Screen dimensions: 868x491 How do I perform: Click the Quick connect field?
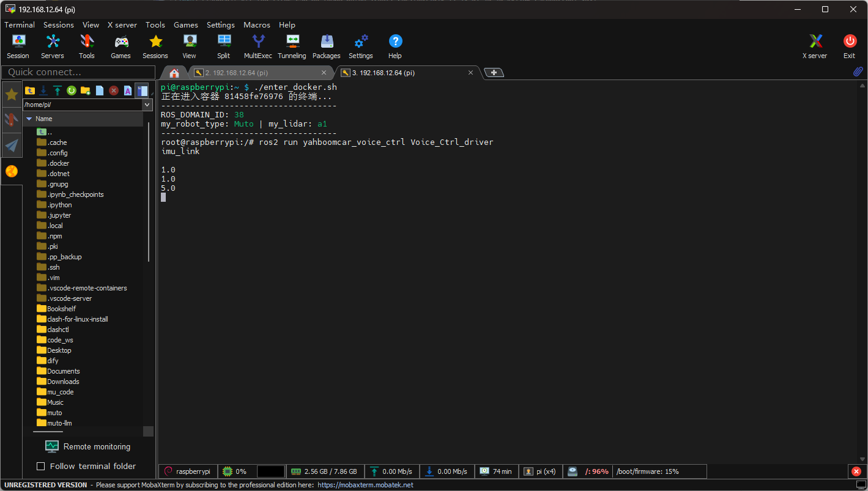(78, 72)
